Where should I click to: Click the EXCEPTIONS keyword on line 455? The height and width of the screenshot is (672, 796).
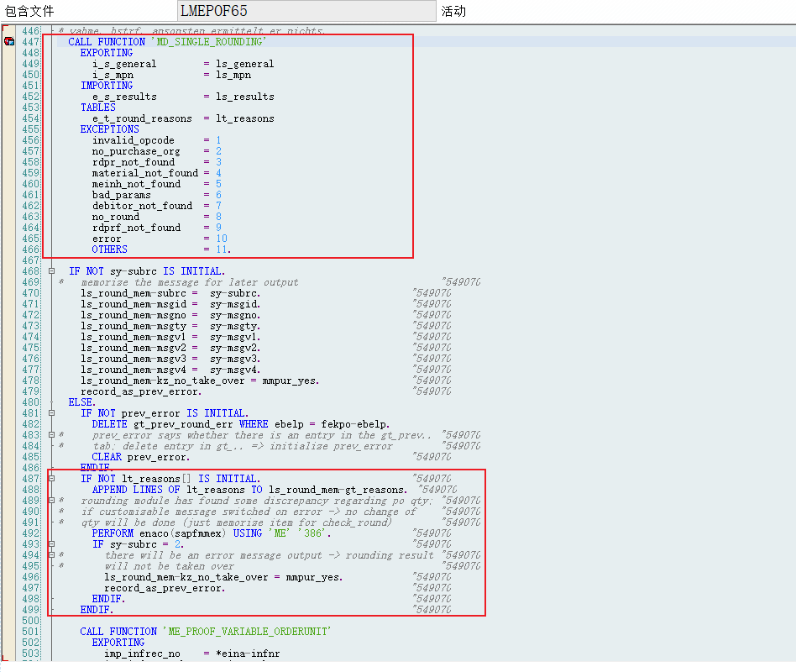coord(110,129)
